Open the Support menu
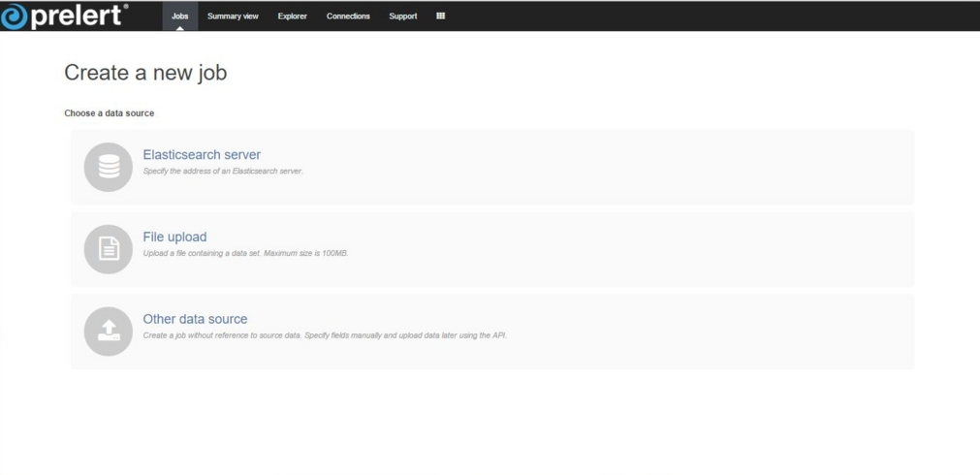This screenshot has width=980, height=475. coord(403,16)
